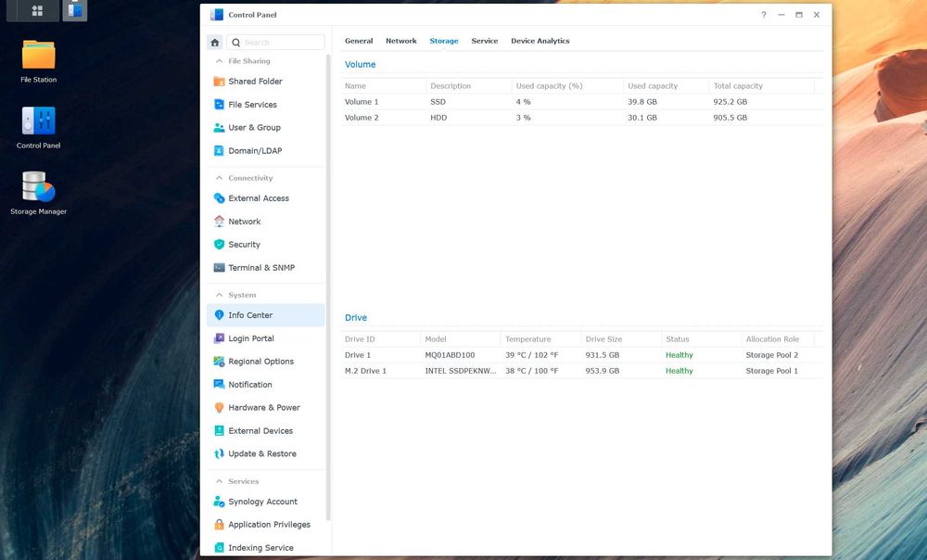This screenshot has width=927, height=560.
Task: Open Update & Restore icon
Action: [x=219, y=453]
